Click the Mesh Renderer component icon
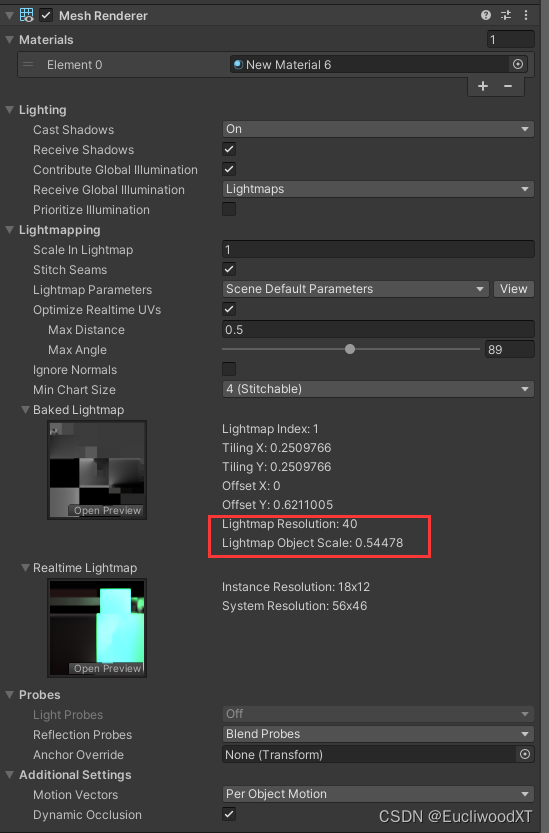549x833 pixels. tap(26, 15)
